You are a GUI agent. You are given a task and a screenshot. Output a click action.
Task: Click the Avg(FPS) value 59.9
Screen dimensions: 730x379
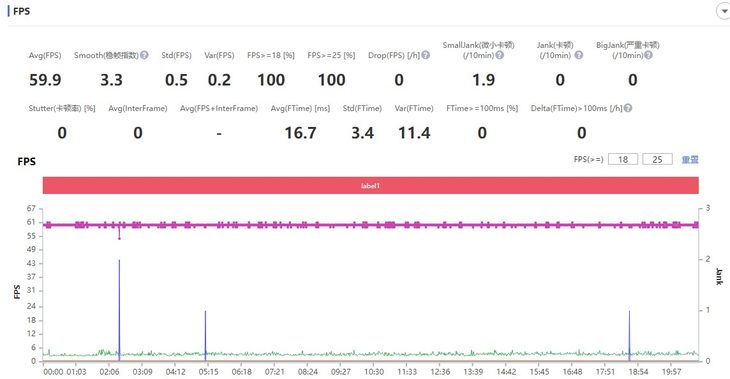45,80
